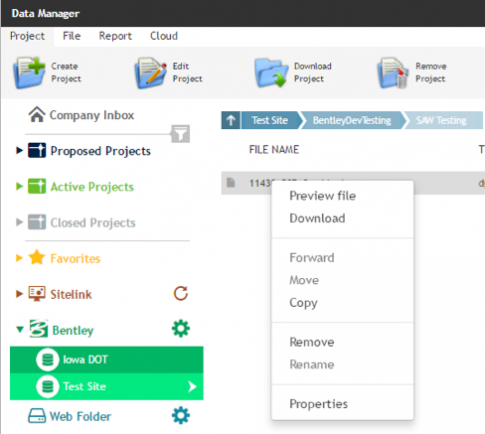Open Web Folder settings gear icon
The height and width of the screenshot is (434, 485).
click(x=181, y=415)
